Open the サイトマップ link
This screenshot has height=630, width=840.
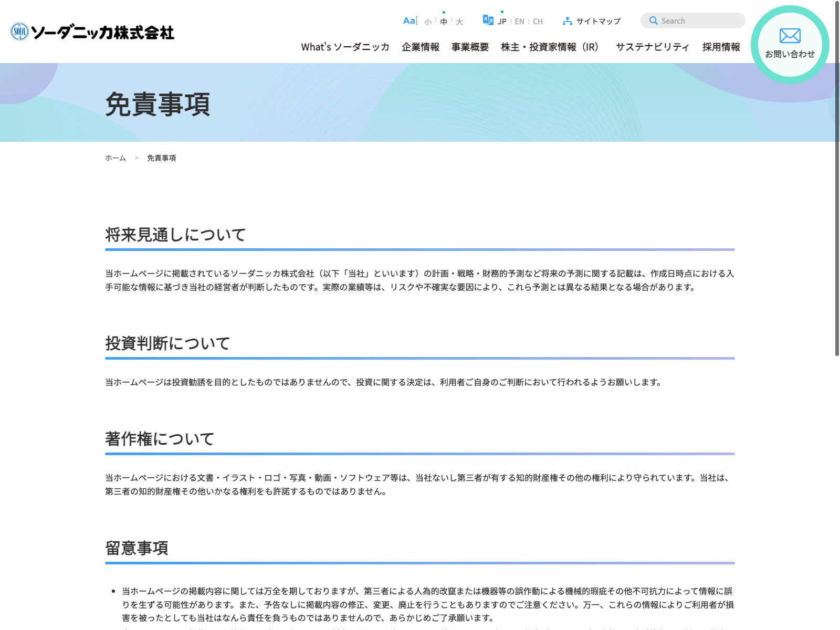pyautogui.click(x=598, y=22)
